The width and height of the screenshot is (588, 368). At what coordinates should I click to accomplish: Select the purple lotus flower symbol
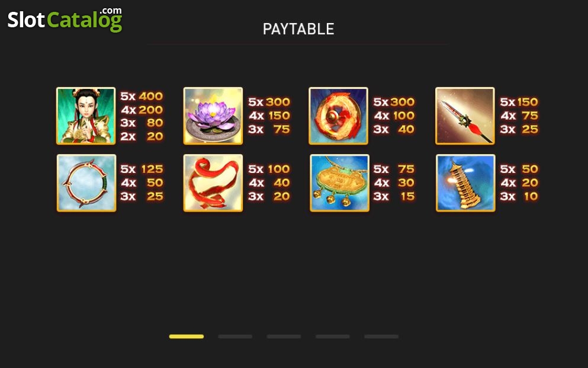pyautogui.click(x=213, y=116)
